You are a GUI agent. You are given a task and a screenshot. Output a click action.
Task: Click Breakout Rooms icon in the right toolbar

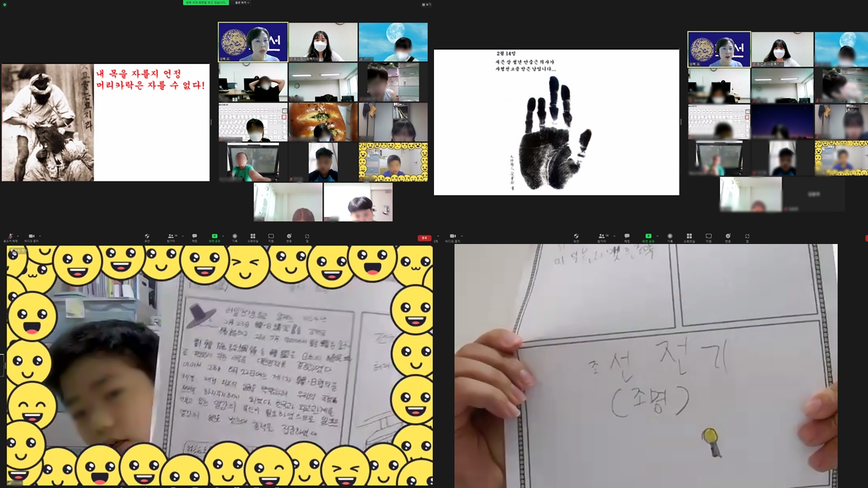(x=689, y=237)
